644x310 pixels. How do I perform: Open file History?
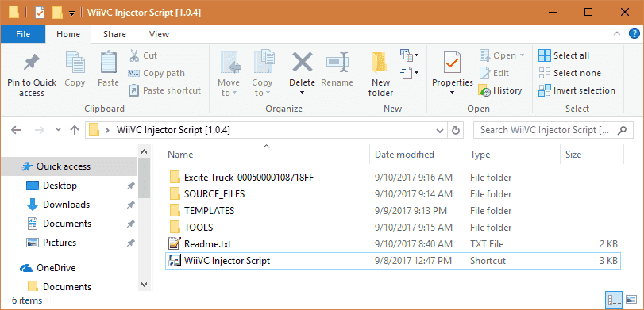pos(499,90)
